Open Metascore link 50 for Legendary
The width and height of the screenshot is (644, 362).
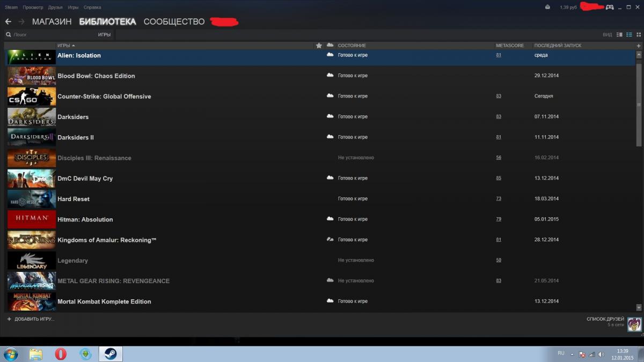tap(499, 260)
